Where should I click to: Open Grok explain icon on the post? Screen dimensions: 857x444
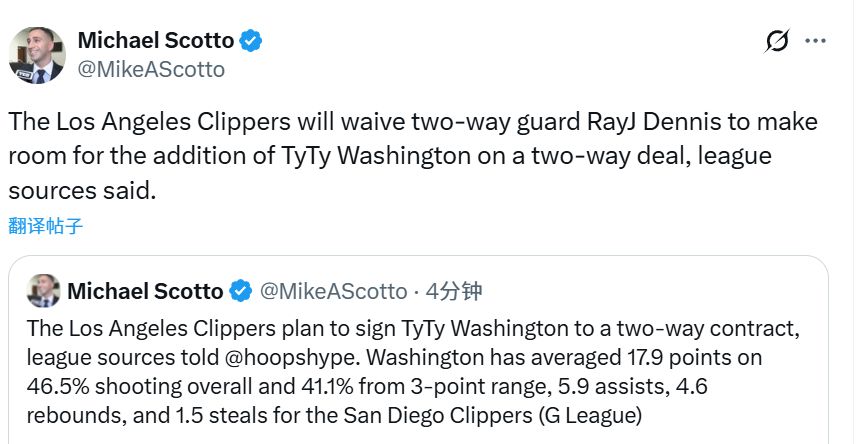[x=776, y=41]
